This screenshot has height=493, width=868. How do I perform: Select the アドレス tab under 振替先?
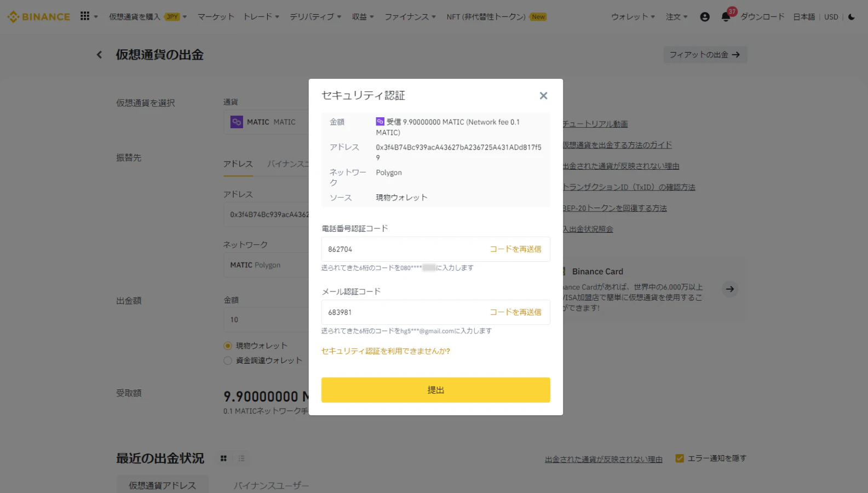point(238,164)
